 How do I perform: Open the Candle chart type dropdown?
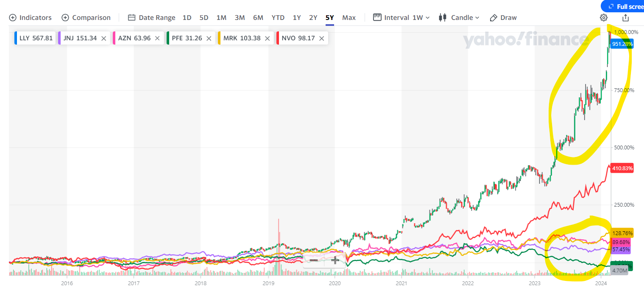pos(460,18)
